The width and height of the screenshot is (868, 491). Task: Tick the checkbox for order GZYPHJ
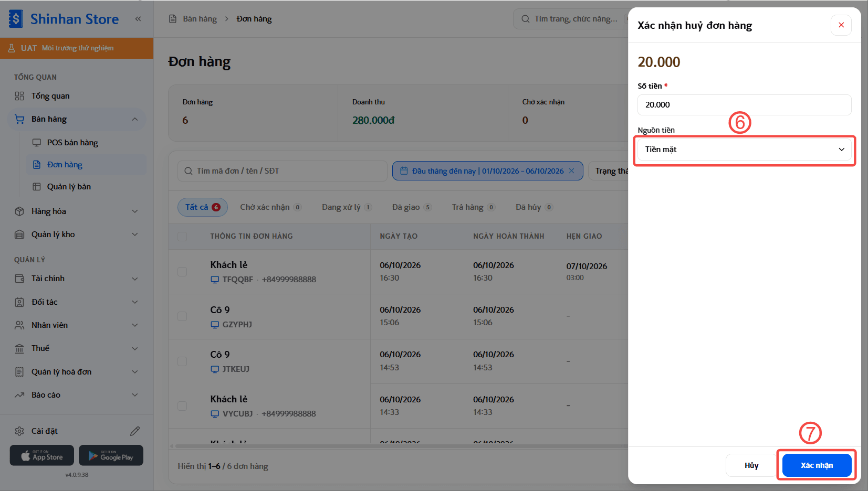(x=182, y=317)
